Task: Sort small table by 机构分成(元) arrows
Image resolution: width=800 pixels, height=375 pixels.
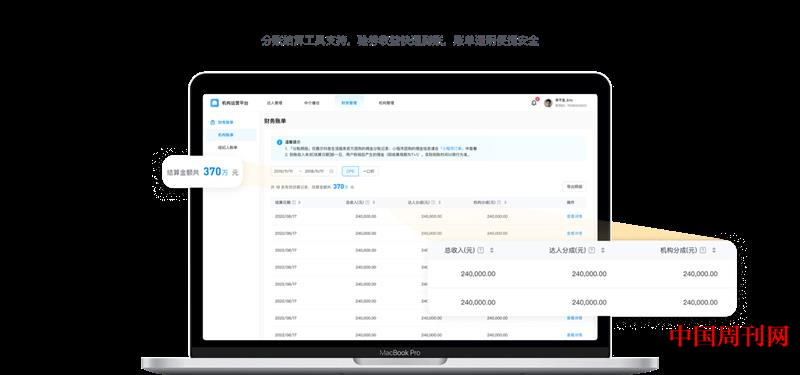Action: tap(506, 203)
